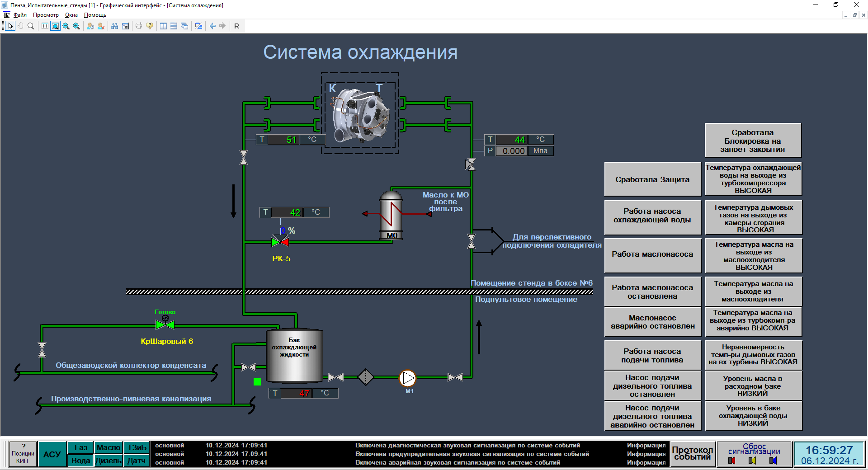Go back to the previous screen
The width and height of the screenshot is (868, 470).
pyautogui.click(x=212, y=26)
